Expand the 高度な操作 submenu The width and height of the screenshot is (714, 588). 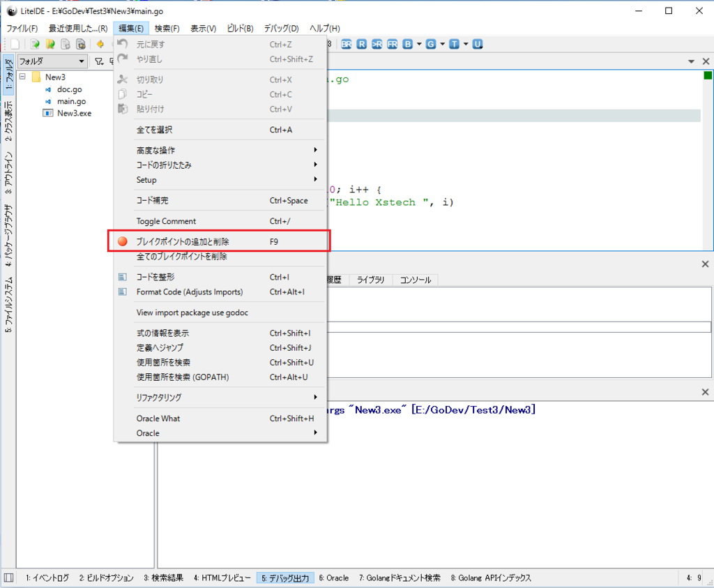pos(220,150)
